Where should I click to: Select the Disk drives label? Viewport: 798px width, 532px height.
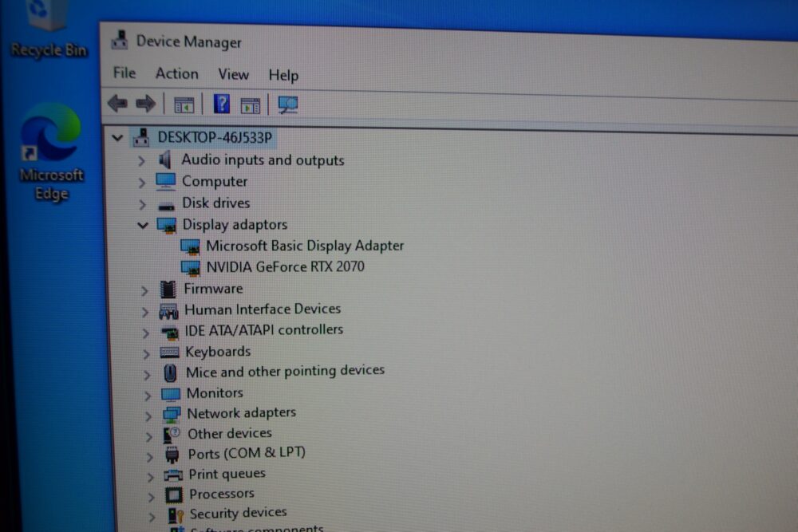[216, 203]
